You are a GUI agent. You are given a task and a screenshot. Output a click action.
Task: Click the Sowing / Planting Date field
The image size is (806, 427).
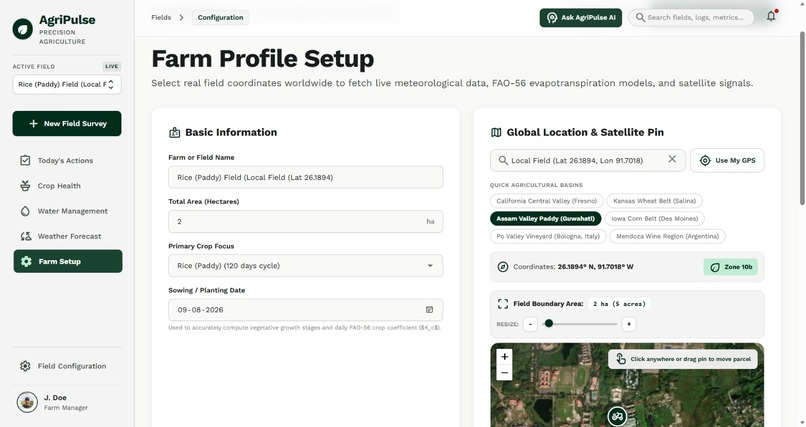coord(305,310)
